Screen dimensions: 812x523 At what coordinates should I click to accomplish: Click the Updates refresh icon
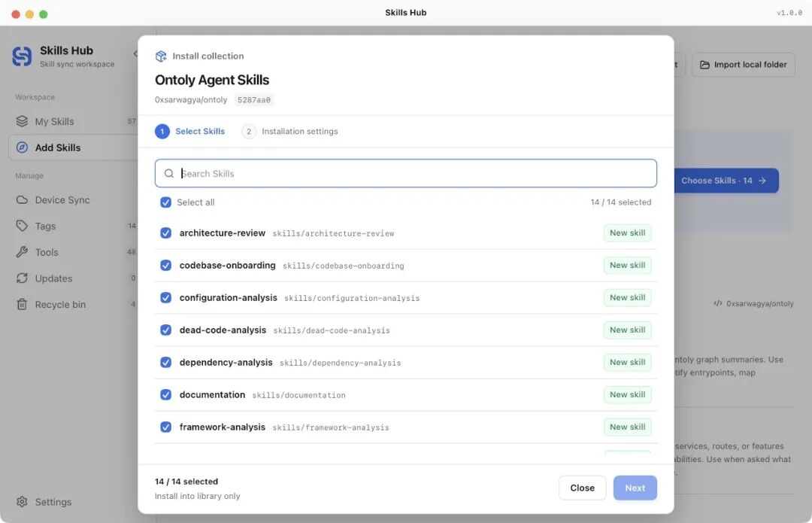pyautogui.click(x=22, y=278)
